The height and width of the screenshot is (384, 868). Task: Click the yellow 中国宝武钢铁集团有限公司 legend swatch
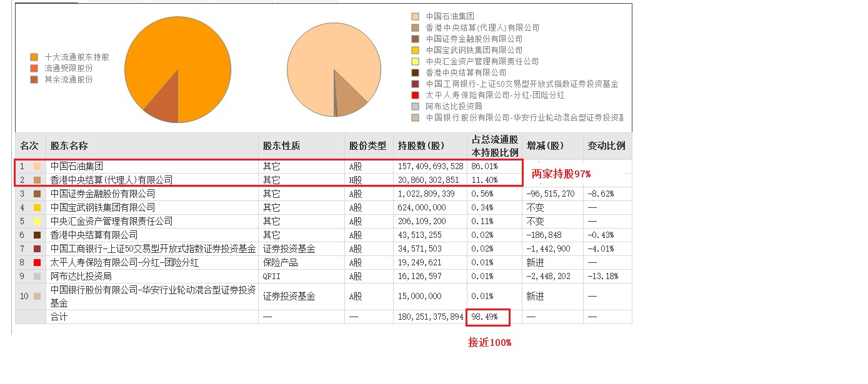point(416,50)
